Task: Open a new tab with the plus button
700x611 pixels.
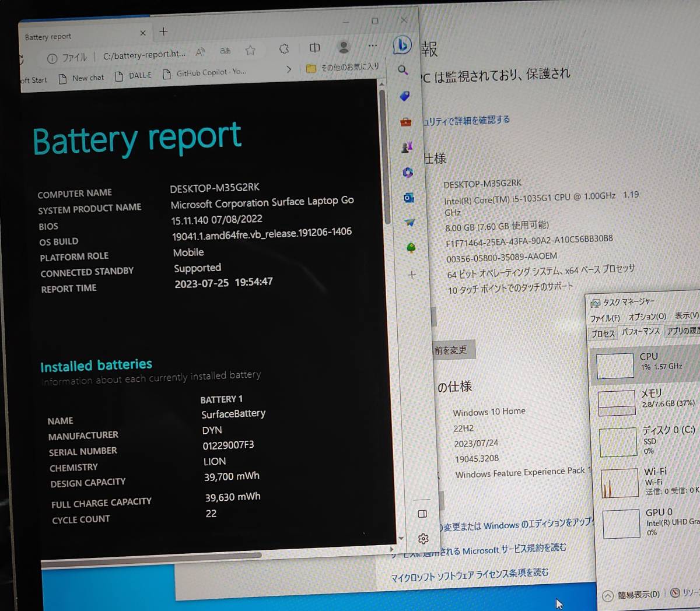Action: point(163,31)
